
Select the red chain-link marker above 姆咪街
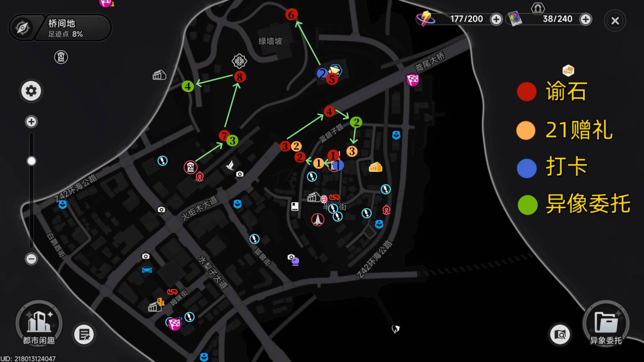coord(172,292)
